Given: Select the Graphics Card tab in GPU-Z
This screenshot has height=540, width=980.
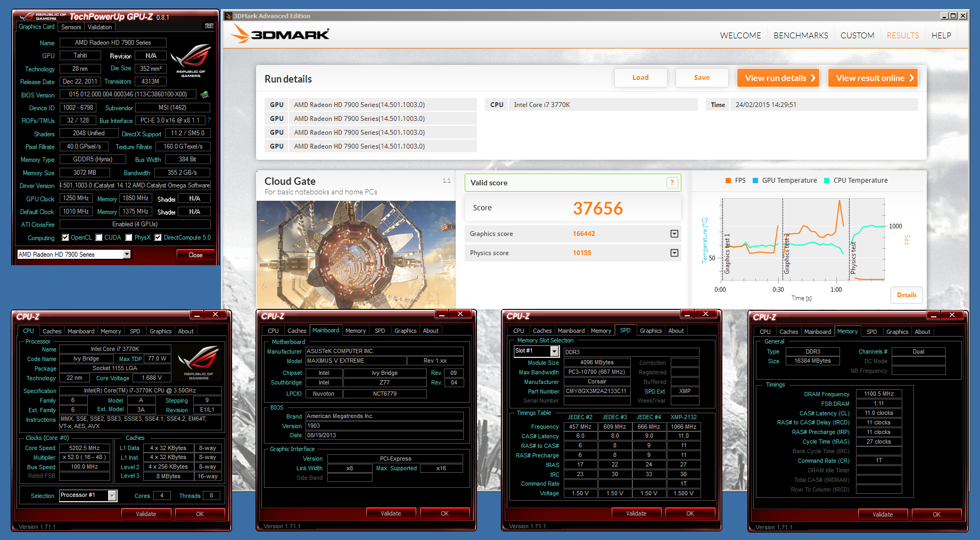Looking at the screenshot, I should 36,27.
